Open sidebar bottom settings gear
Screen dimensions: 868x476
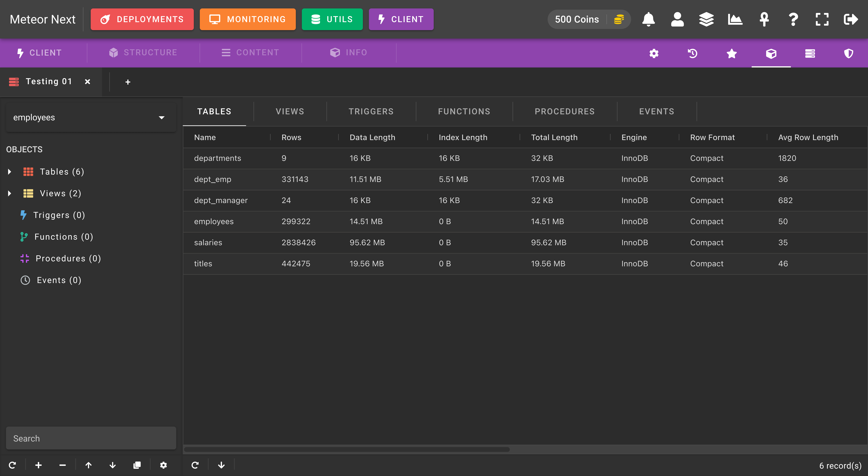click(x=163, y=465)
